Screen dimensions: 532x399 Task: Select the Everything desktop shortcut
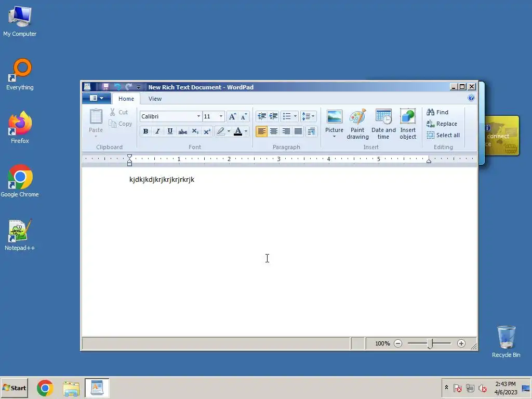20,74
